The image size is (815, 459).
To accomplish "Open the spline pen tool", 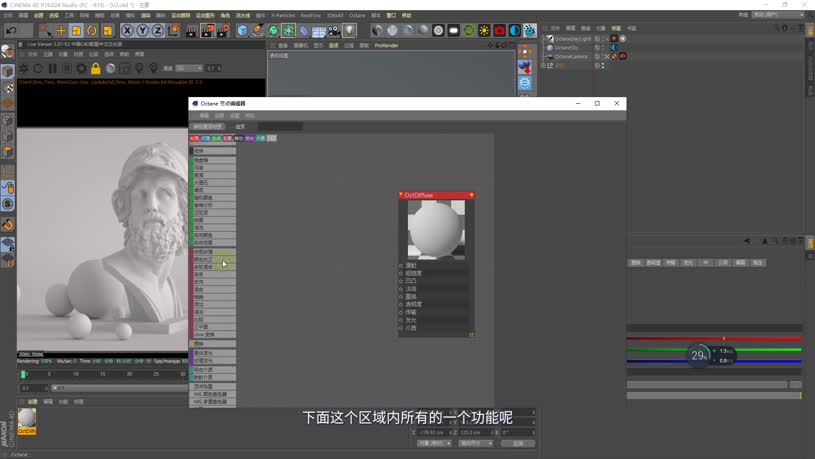I will [x=258, y=31].
